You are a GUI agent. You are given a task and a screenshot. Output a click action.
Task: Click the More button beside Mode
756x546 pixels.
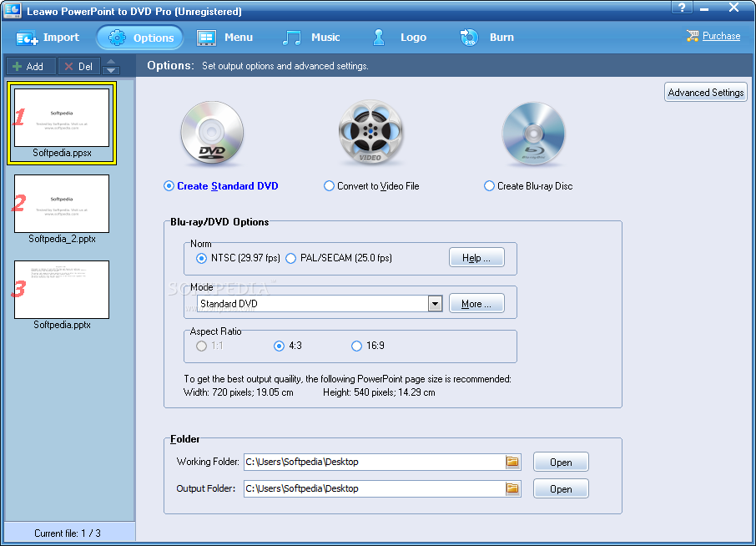pyautogui.click(x=476, y=303)
